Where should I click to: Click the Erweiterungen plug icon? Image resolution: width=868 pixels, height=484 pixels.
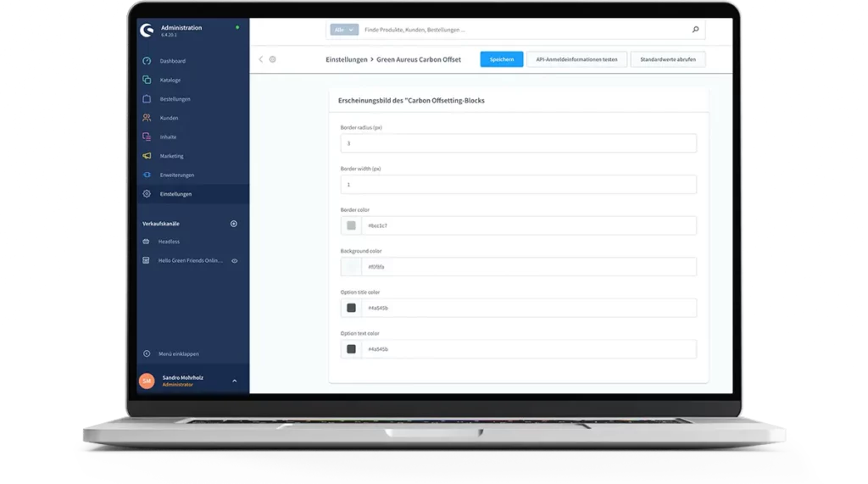[x=147, y=175]
